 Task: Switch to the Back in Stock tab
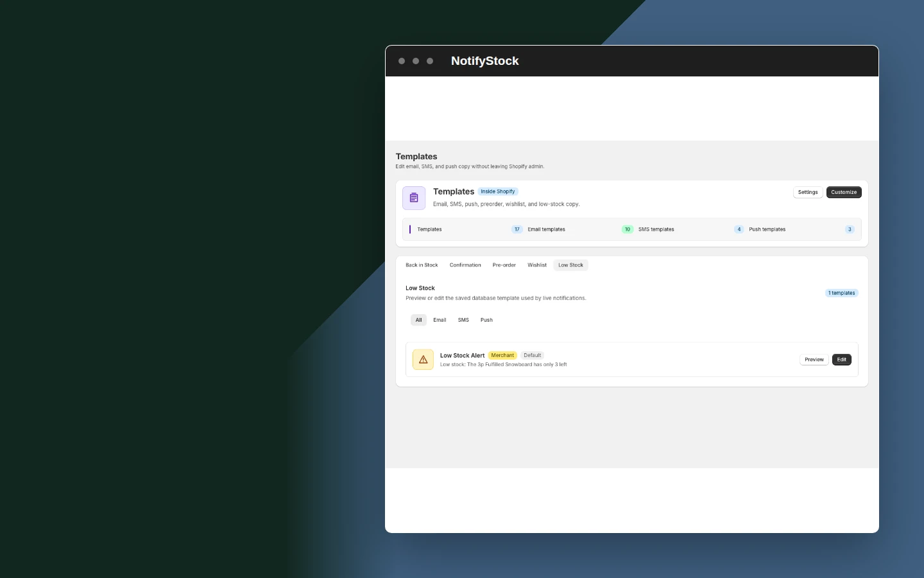coord(422,265)
